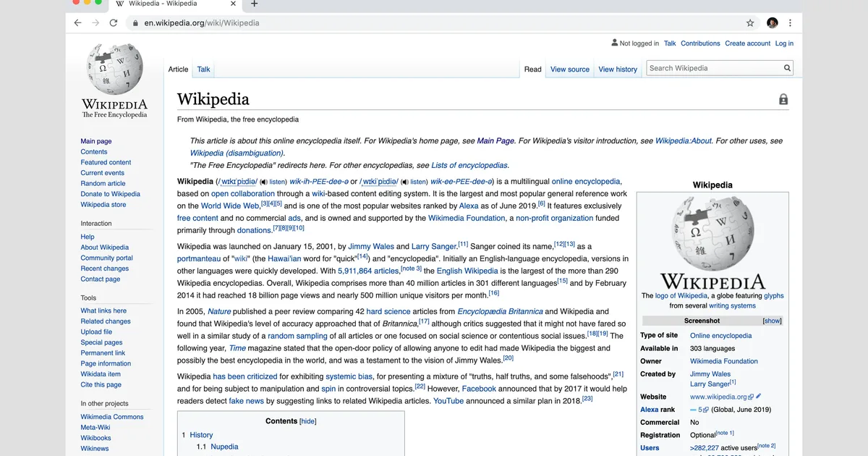Bookmark this page with the star icon
This screenshot has width=868, height=456.
click(750, 22)
